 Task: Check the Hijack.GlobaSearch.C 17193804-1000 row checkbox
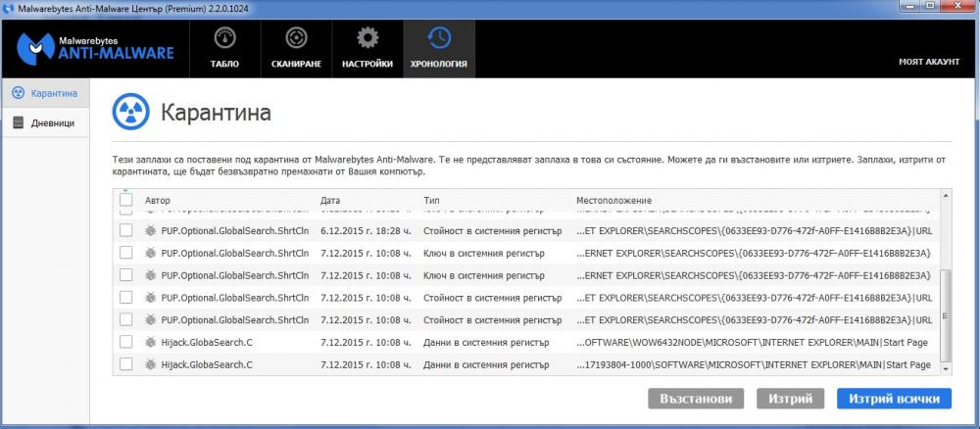point(126,364)
